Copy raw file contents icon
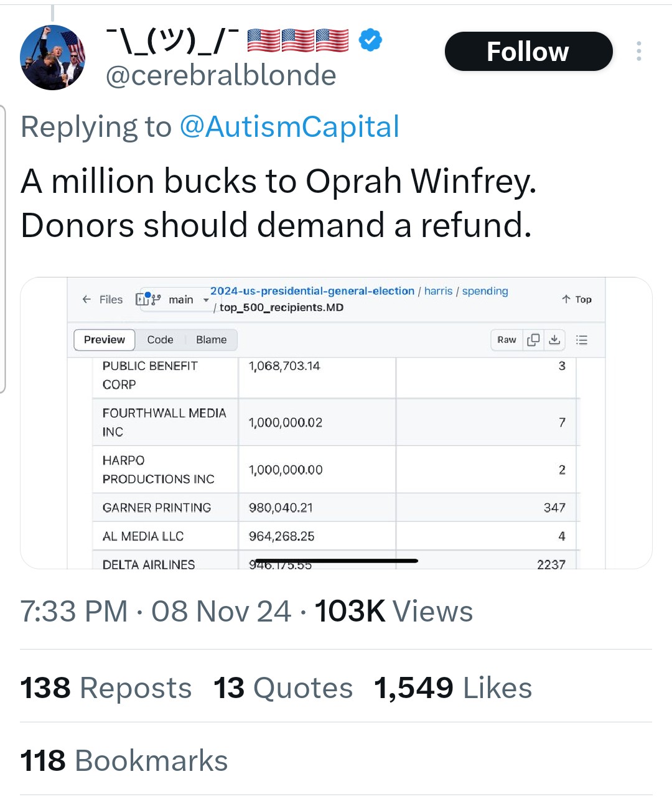Image resolution: width=672 pixels, height=797 pixels. (533, 340)
